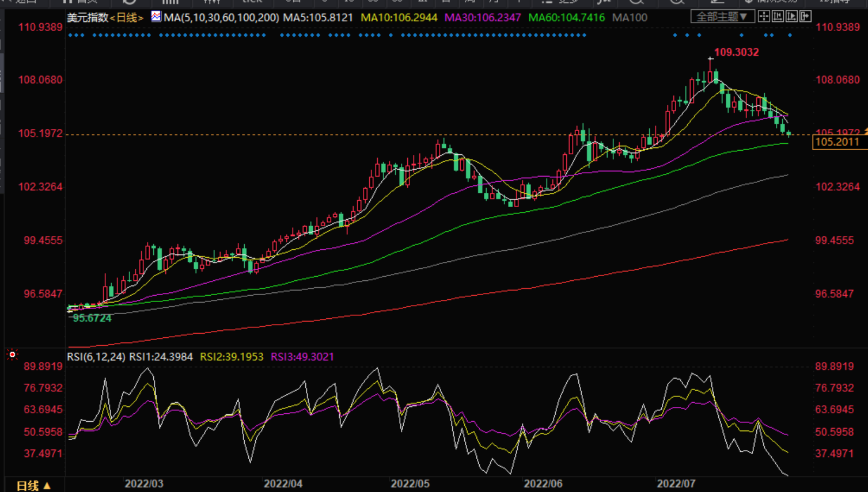The image size is (868, 492).
Task: Expand the 日线 period selector at bottom
Action: click(33, 486)
